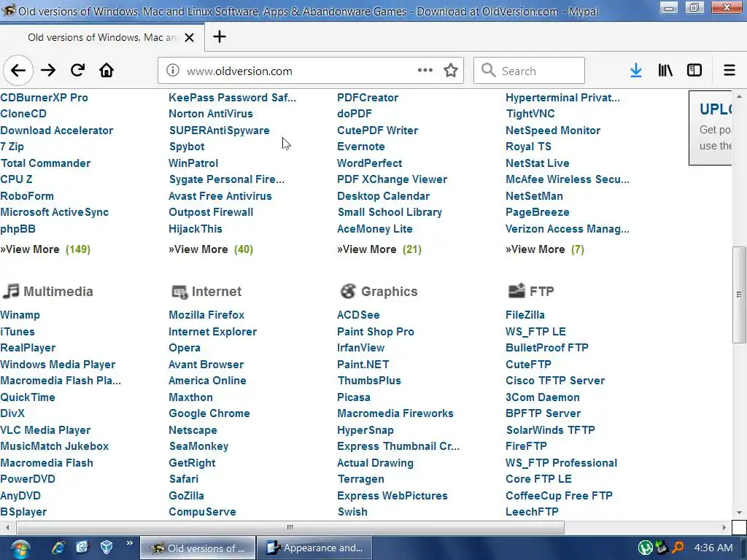
Task: Open a new tab
Action: tap(220, 36)
